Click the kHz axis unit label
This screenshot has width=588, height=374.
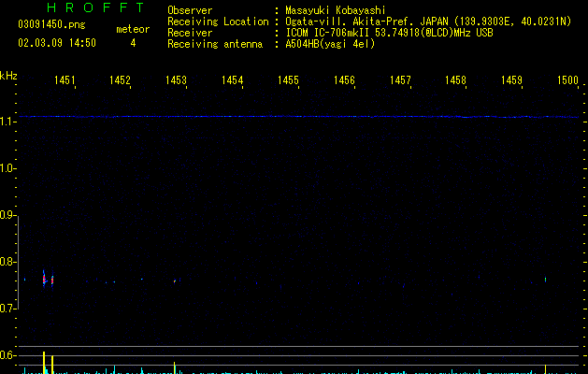pyautogui.click(x=8, y=76)
